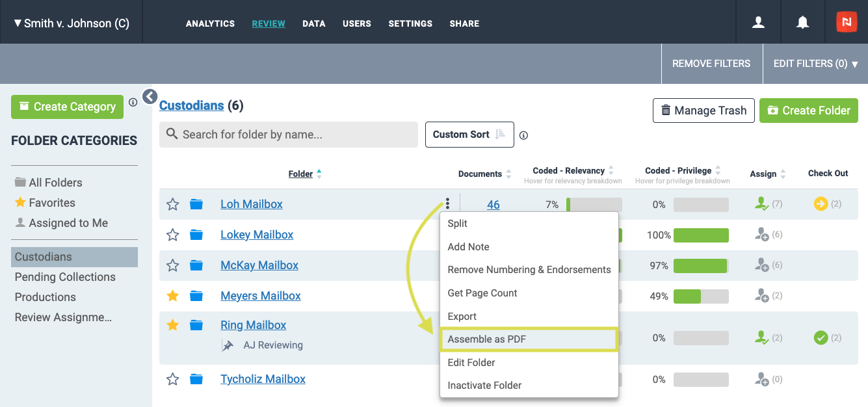Unfavorite the Meyers Mailbox star
Image resolution: width=868 pixels, height=407 pixels.
(x=172, y=296)
